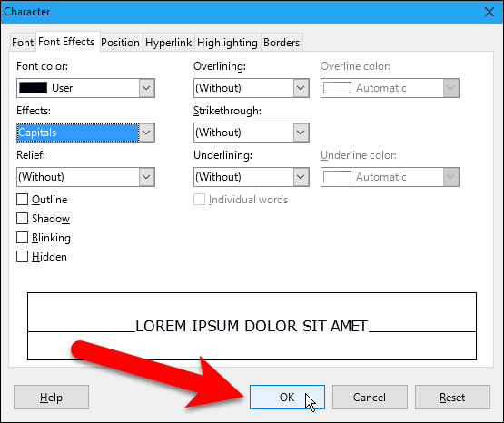Open the Borders tab
The image size is (504, 423).
pos(282,43)
